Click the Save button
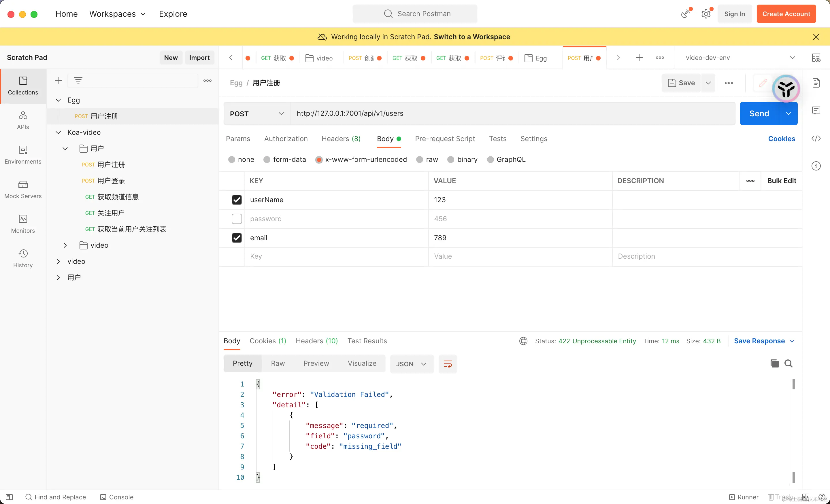 (x=681, y=83)
